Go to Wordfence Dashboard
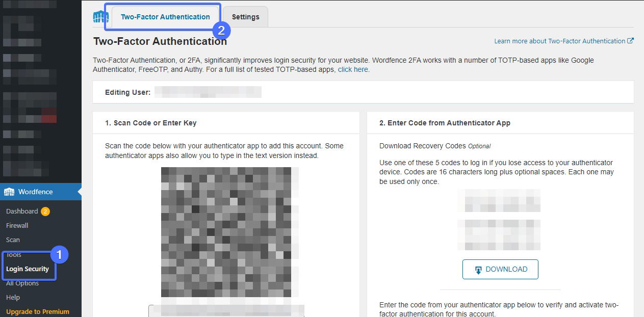 22,211
